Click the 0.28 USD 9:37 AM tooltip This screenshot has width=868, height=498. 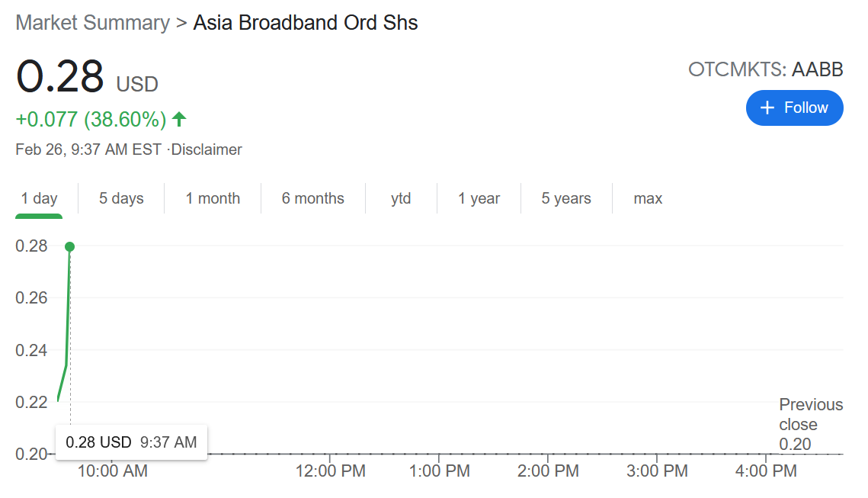[x=131, y=442]
